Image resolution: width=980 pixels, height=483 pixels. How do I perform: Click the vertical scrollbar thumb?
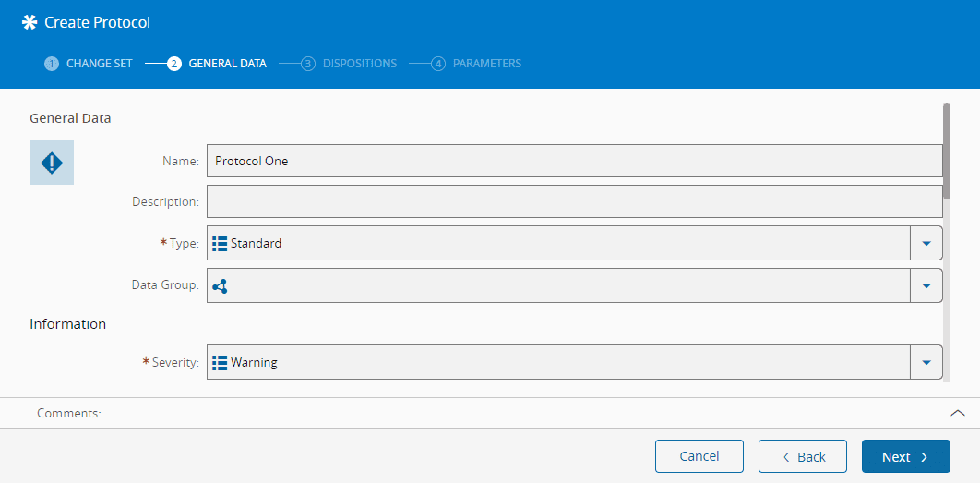pos(947,151)
